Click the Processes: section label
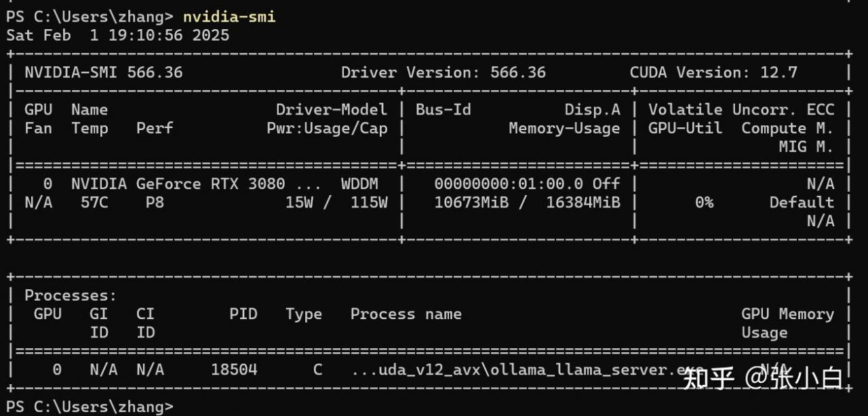868x416 pixels. [x=71, y=295]
